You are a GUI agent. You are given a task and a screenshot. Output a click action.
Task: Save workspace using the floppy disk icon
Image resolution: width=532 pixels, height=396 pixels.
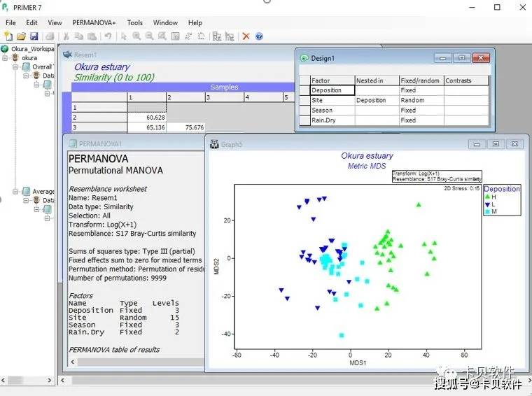34,36
